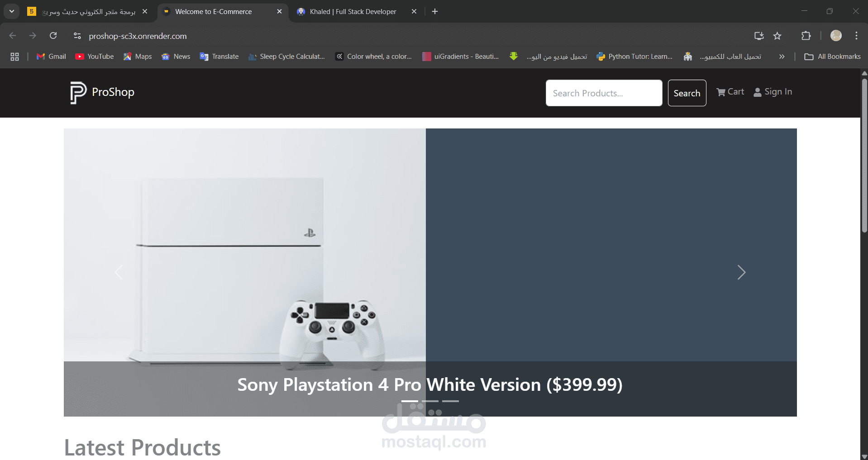Click the address bar URL
The width and height of the screenshot is (868, 460).
[138, 36]
